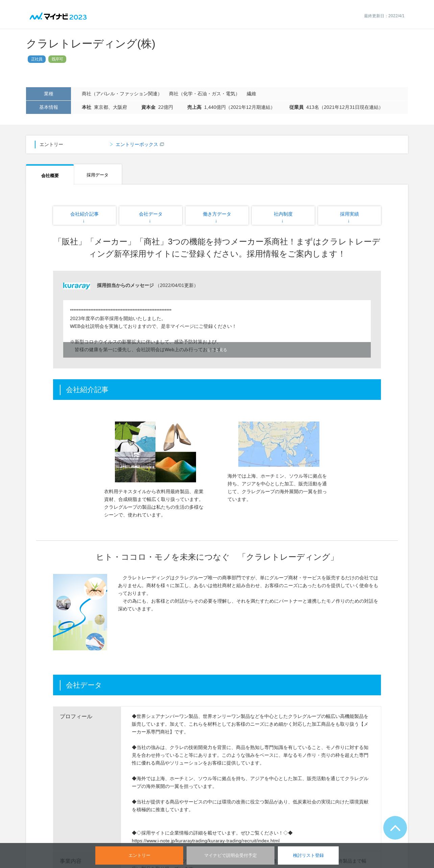The image size is (434, 868).
Task: Click マイナビにて説明会受付予定 button
Action: [x=231, y=855]
